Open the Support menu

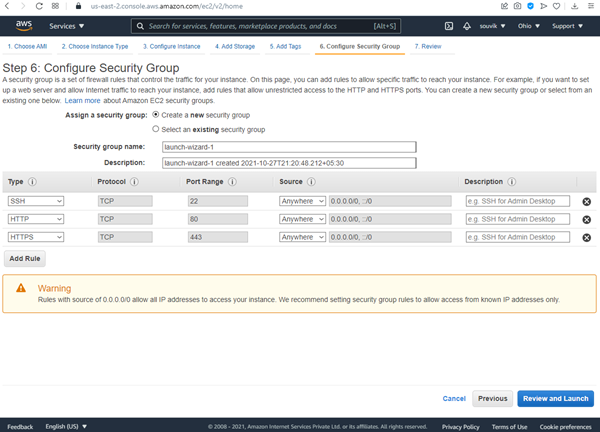coord(567,26)
